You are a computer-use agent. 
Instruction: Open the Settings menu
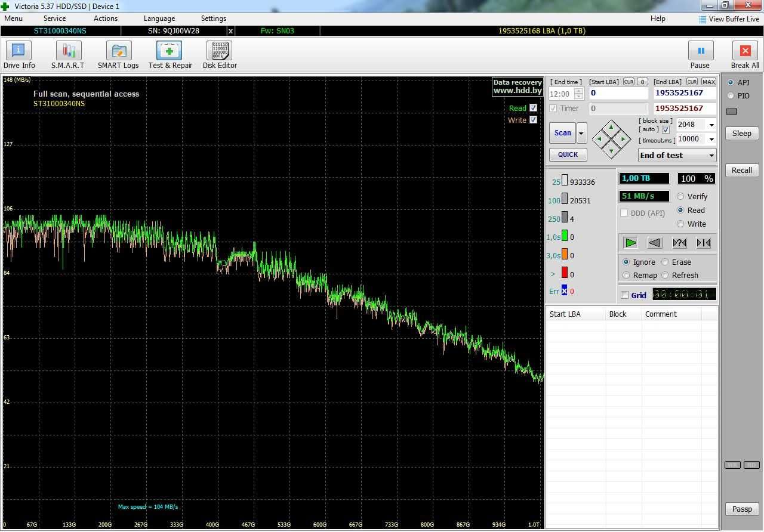point(214,18)
